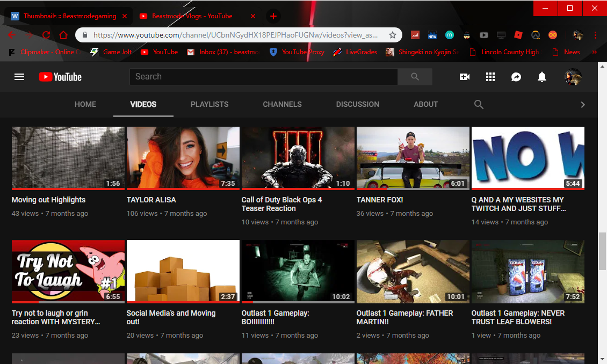Open the PLAYLISTS channel tab

(209, 105)
